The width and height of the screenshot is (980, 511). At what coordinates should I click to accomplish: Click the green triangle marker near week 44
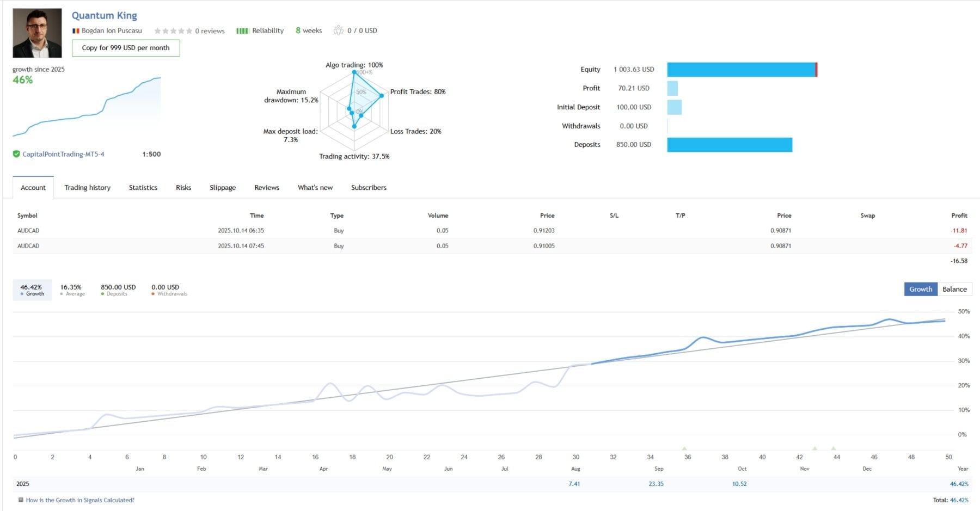click(833, 448)
